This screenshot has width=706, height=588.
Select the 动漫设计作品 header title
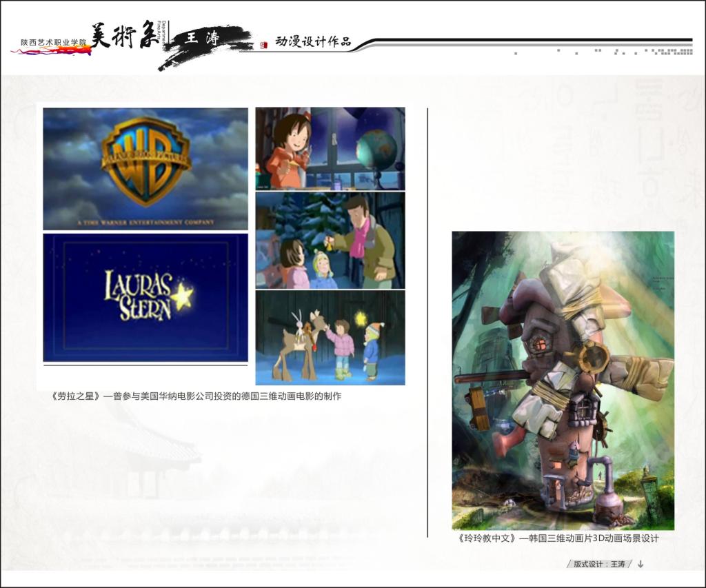click(x=313, y=41)
